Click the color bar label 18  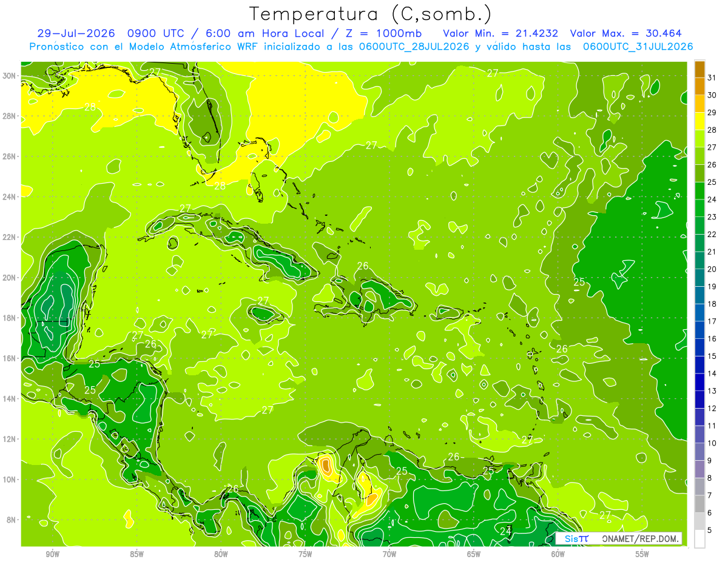pos(712,304)
